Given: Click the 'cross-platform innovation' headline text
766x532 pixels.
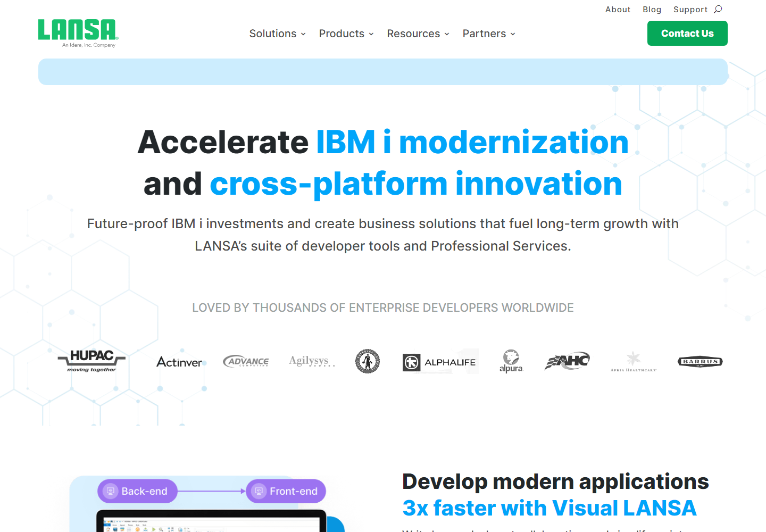Looking at the screenshot, I should (x=416, y=184).
